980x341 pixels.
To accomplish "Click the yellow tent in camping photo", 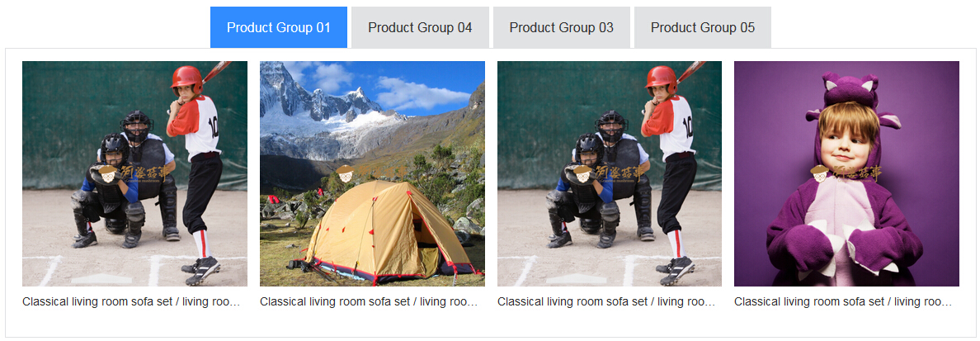I will 381,233.
